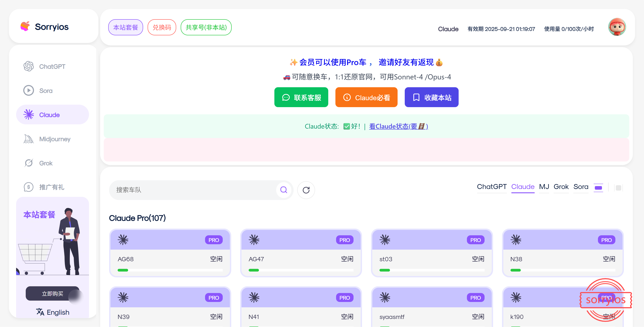Click the AG68 usage progress bar
Image resolution: width=644 pixels, height=327 pixels.
pos(170,270)
